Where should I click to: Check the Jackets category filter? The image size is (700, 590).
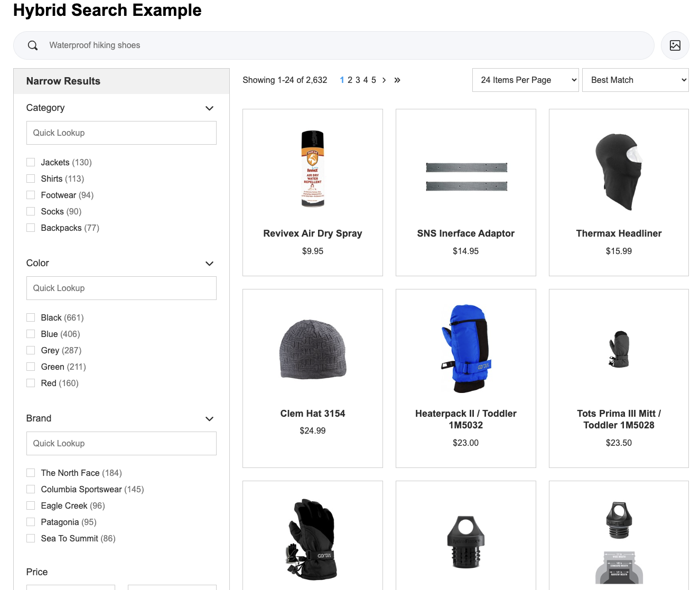(31, 162)
